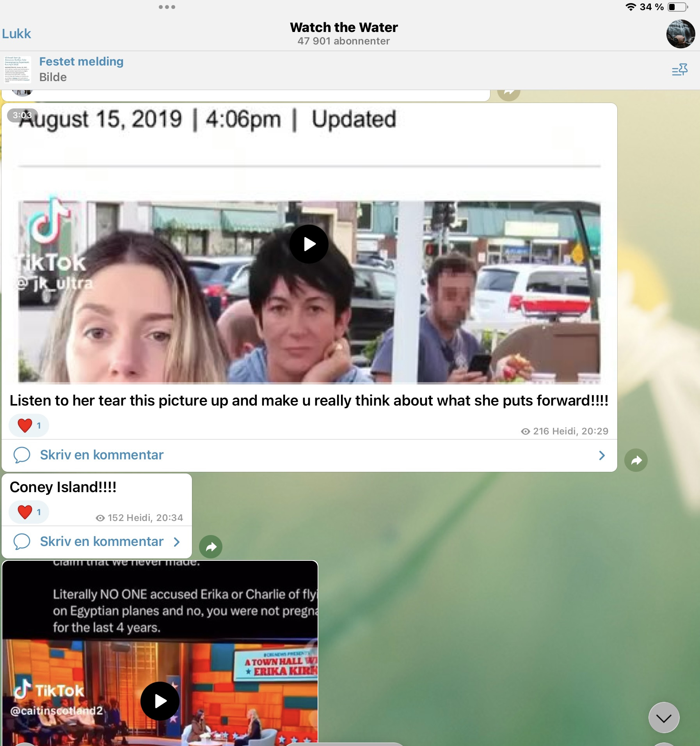This screenshot has height=746, width=700.
Task: Click the Lukk button to close
Action: [x=16, y=34]
